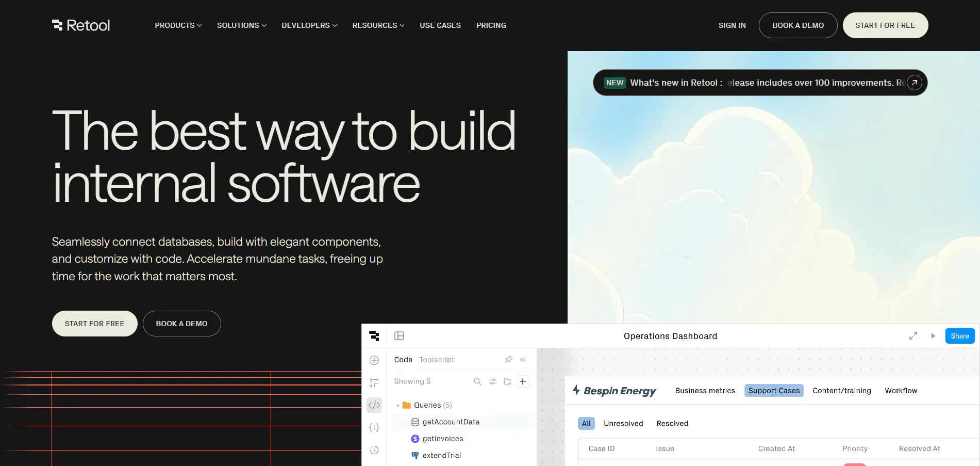The height and width of the screenshot is (466, 980).
Task: Open the Content/training tab
Action: [x=842, y=391]
